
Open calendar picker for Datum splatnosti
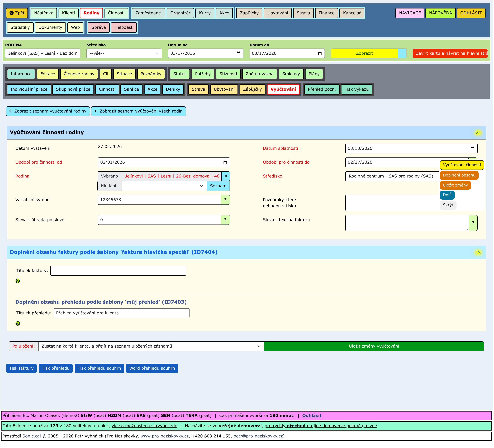(473, 149)
